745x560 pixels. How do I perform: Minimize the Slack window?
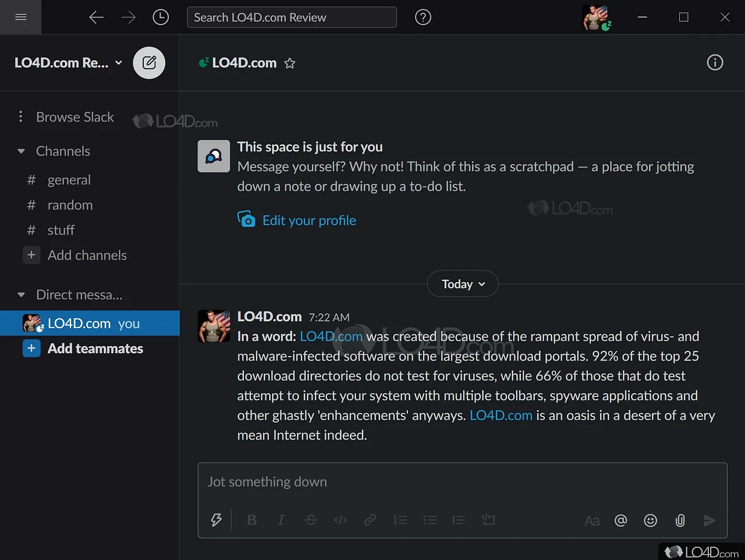tap(643, 17)
